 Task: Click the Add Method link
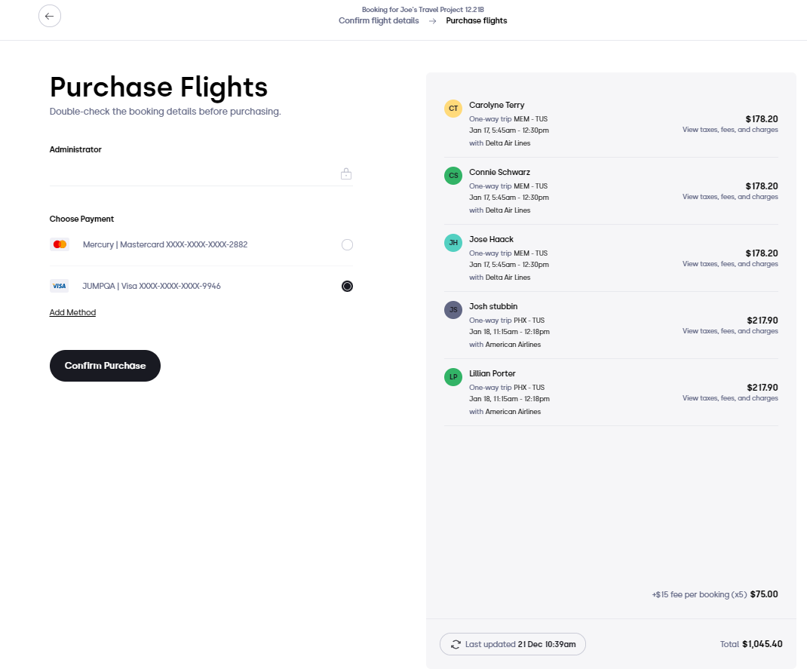[72, 312]
